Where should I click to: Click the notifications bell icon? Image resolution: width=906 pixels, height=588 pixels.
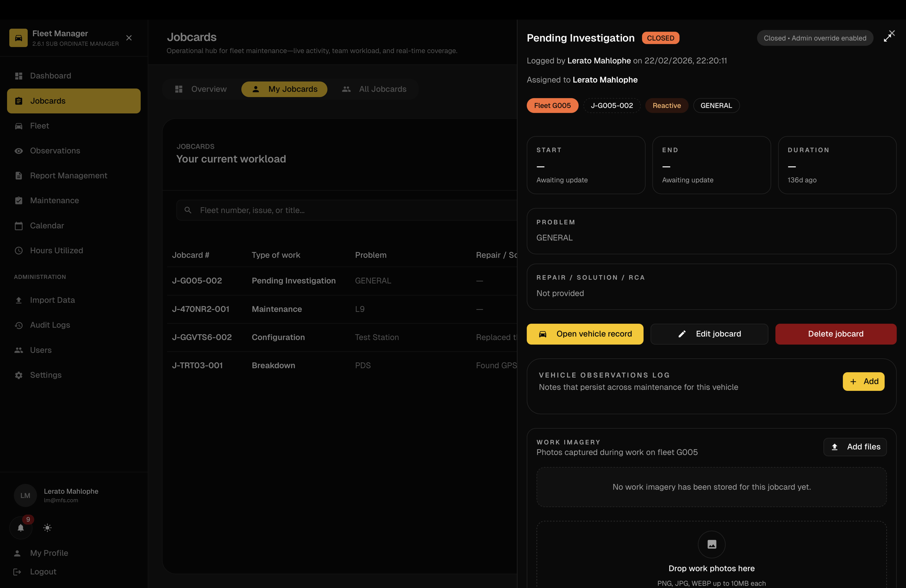21,528
